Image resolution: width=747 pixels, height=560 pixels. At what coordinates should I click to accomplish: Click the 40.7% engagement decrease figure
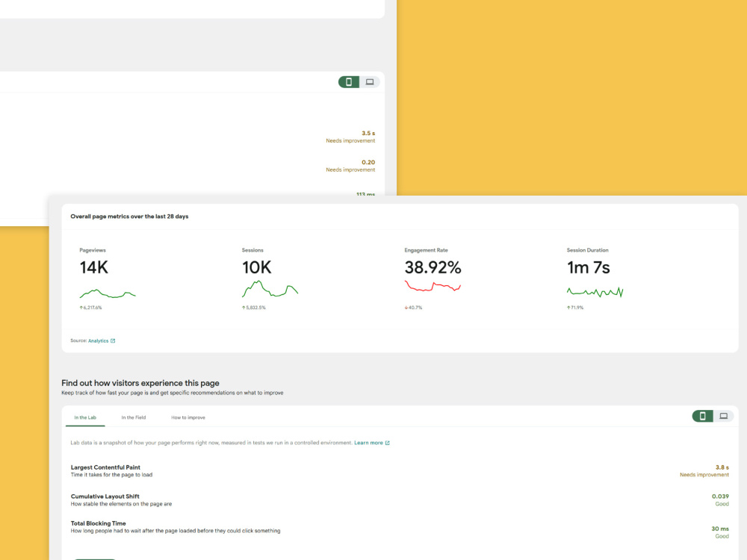414,308
